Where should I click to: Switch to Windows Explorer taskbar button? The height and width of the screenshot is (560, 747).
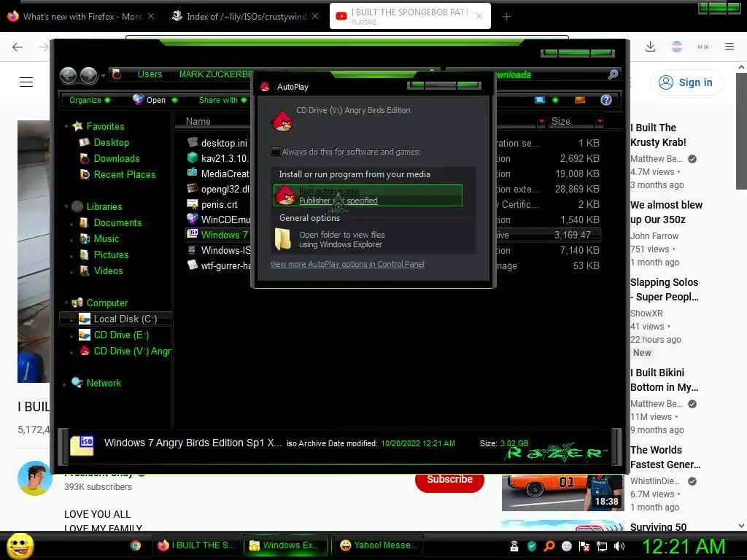coord(287,545)
